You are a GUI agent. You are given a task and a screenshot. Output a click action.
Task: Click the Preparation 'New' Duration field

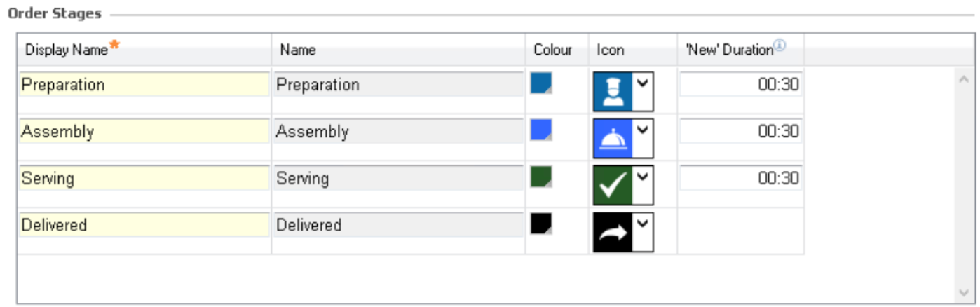tap(740, 85)
